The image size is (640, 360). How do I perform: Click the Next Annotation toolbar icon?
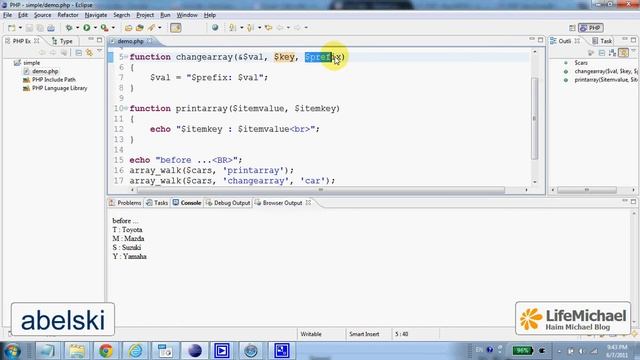[233, 28]
